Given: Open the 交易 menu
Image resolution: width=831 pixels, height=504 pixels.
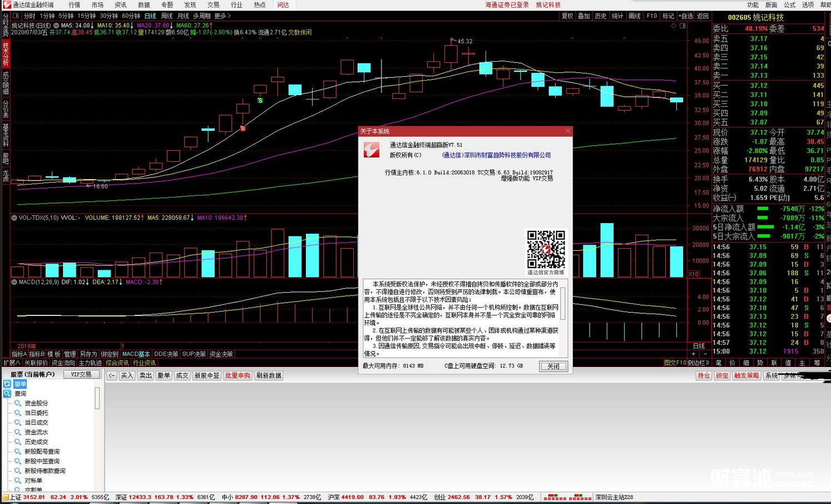Looking at the screenshot, I should tap(213, 5).
